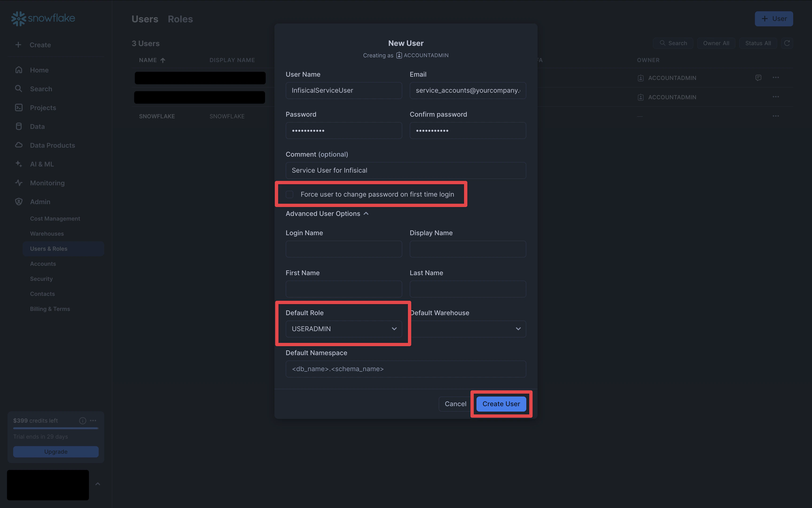
Task: Open comment icon on first ACCOUNTADMIN row
Action: (758, 78)
